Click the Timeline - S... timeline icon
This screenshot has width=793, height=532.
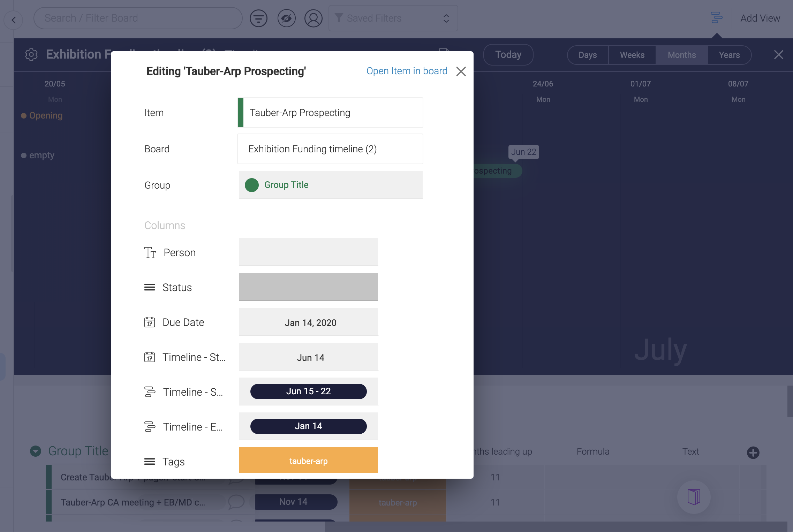(x=150, y=392)
